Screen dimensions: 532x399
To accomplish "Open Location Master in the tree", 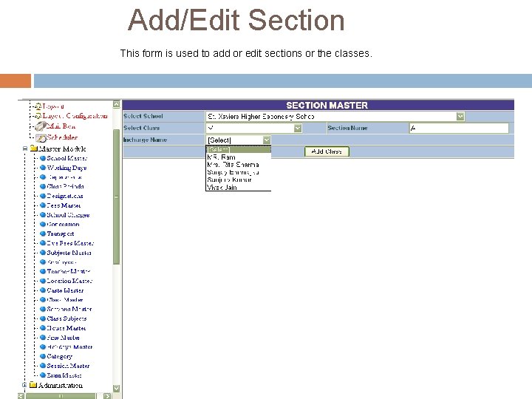I will [x=69, y=281].
